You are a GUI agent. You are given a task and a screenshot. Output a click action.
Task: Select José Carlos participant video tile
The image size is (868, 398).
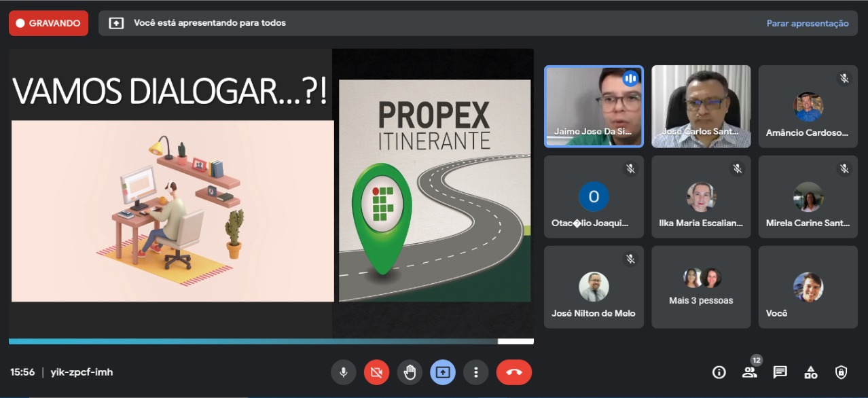(701, 107)
